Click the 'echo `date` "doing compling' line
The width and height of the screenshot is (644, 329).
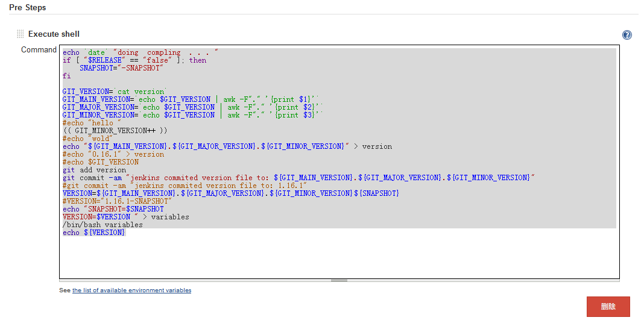pos(140,52)
